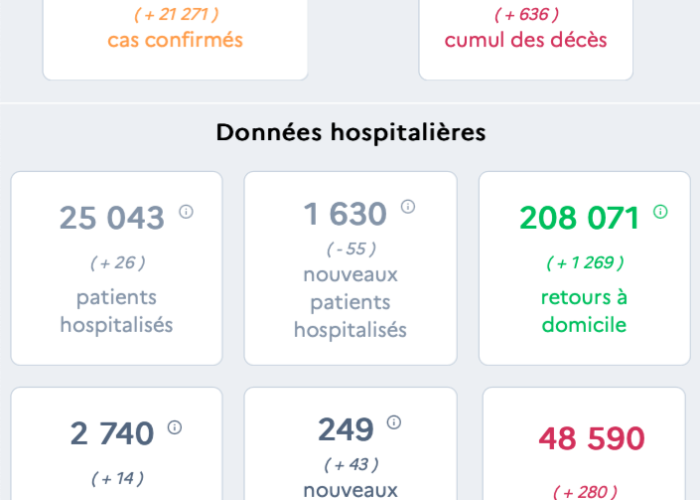The image size is (700, 500).
Task: Click the 48 590 red figure card
Action: [584, 444]
